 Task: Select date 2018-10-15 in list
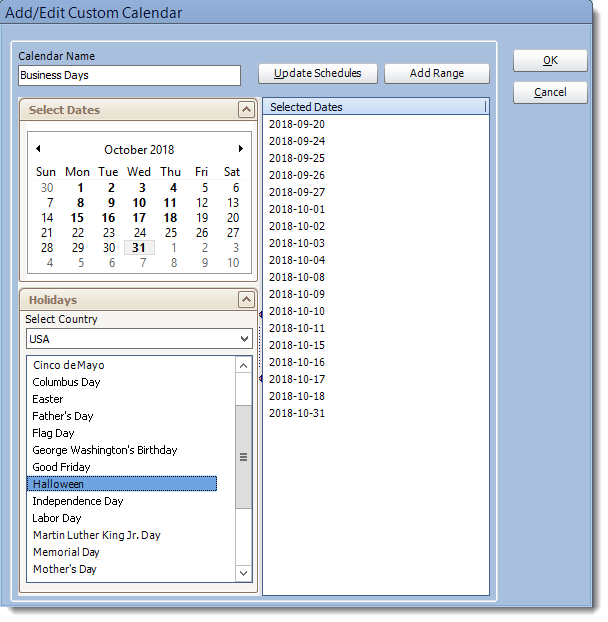[x=297, y=346]
